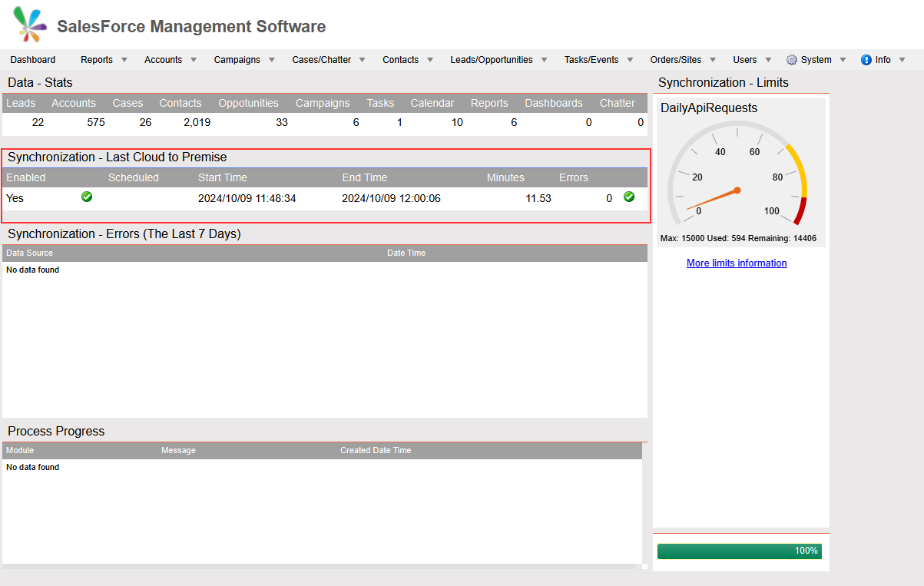Click the Leads column header in Data Stats
Screen dimensions: 924x586
click(21, 103)
